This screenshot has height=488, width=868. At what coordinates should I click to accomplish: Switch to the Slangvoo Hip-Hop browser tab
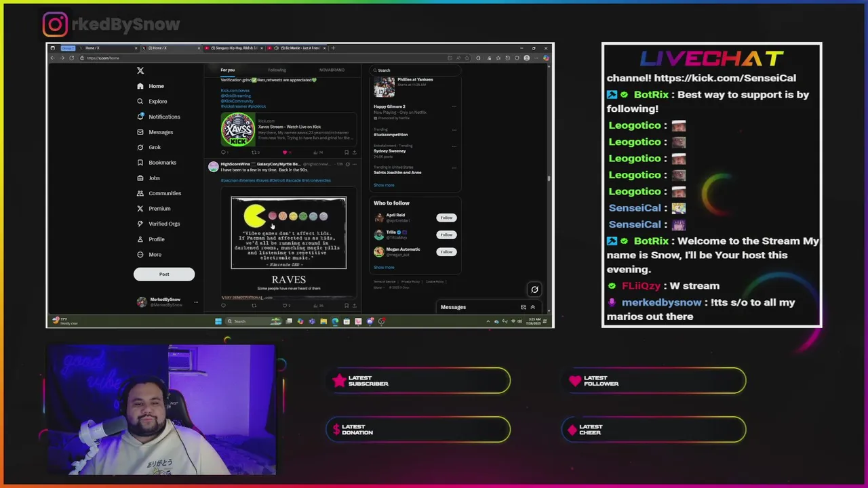tap(235, 48)
